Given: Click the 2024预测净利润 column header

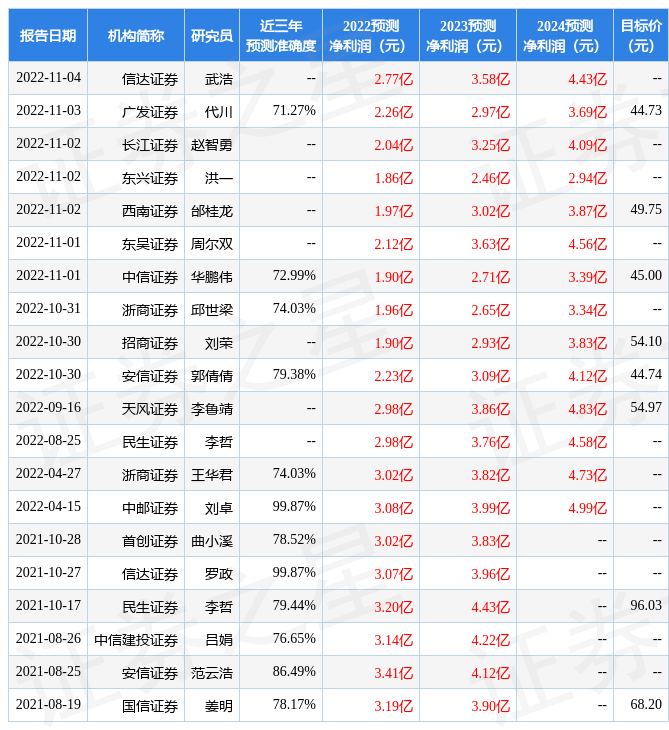Looking at the screenshot, I should (x=565, y=35).
